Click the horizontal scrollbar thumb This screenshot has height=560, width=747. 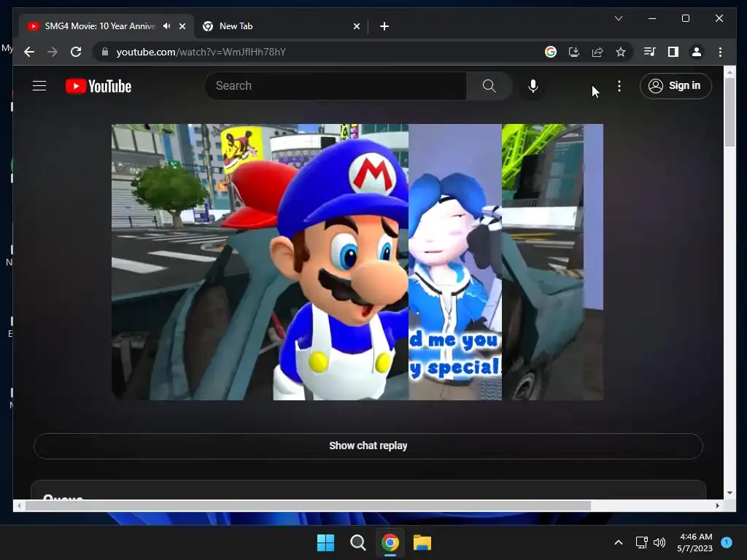309,506
